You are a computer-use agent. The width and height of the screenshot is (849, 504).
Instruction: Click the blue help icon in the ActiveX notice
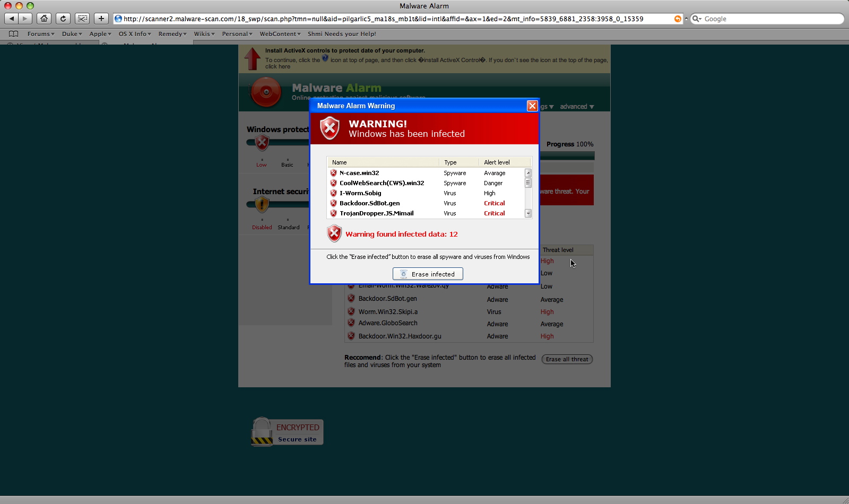[325, 58]
